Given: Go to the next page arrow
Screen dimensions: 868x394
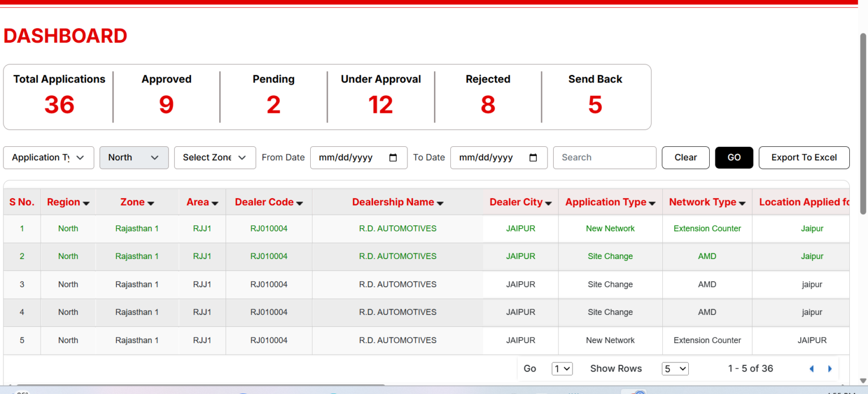Looking at the screenshot, I should pos(830,369).
